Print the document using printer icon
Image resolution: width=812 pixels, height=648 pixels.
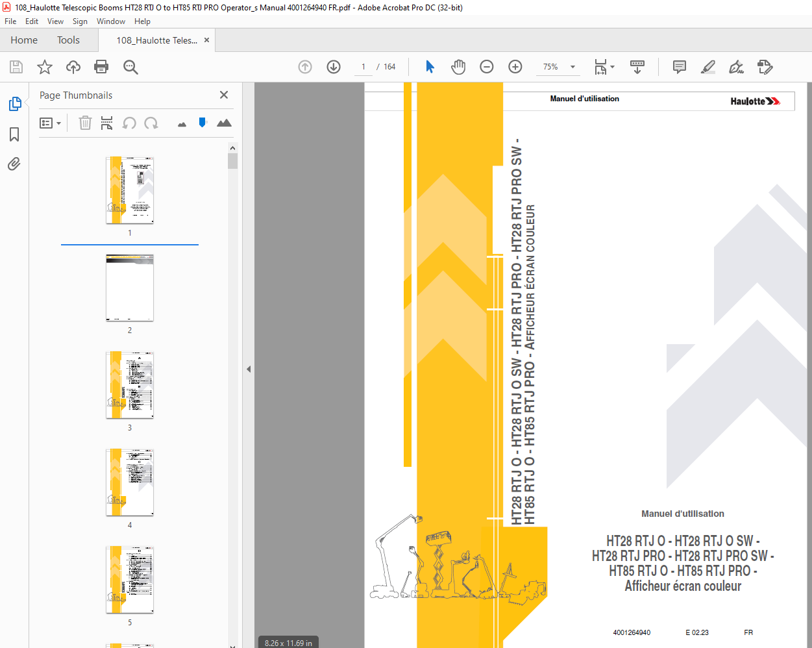click(x=101, y=67)
